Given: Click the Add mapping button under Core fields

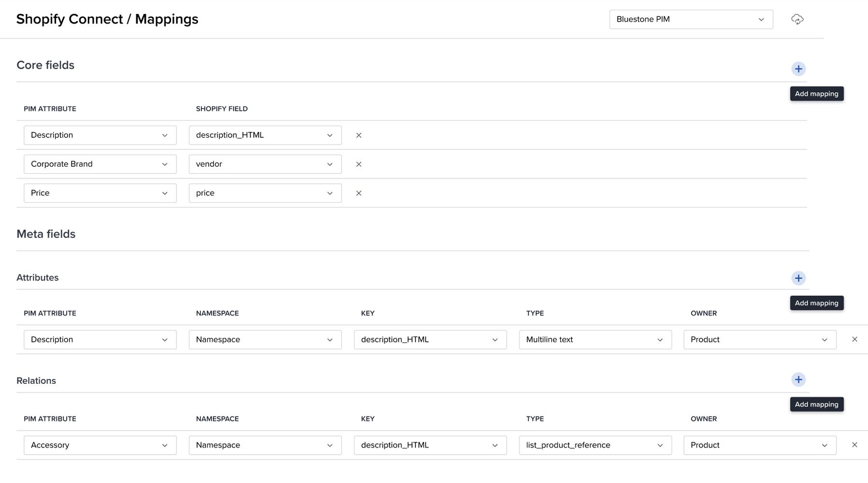Looking at the screenshot, I should (816, 93).
